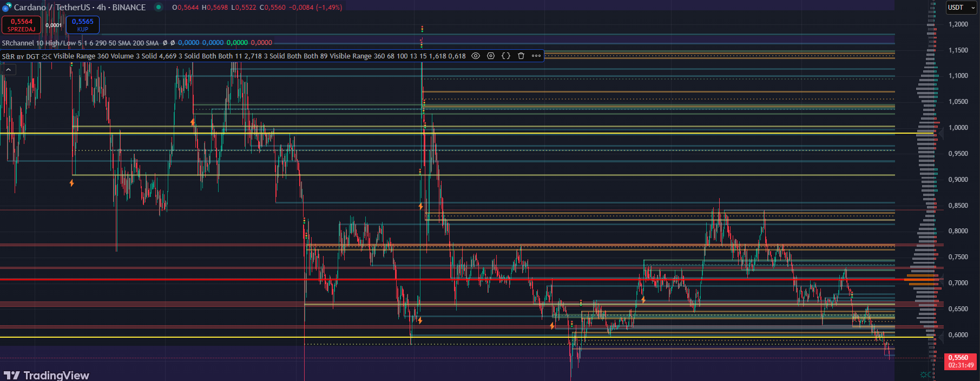This screenshot has width=980, height=381.
Task: Select the SRchannel indicator legend row
Action: 80,43
